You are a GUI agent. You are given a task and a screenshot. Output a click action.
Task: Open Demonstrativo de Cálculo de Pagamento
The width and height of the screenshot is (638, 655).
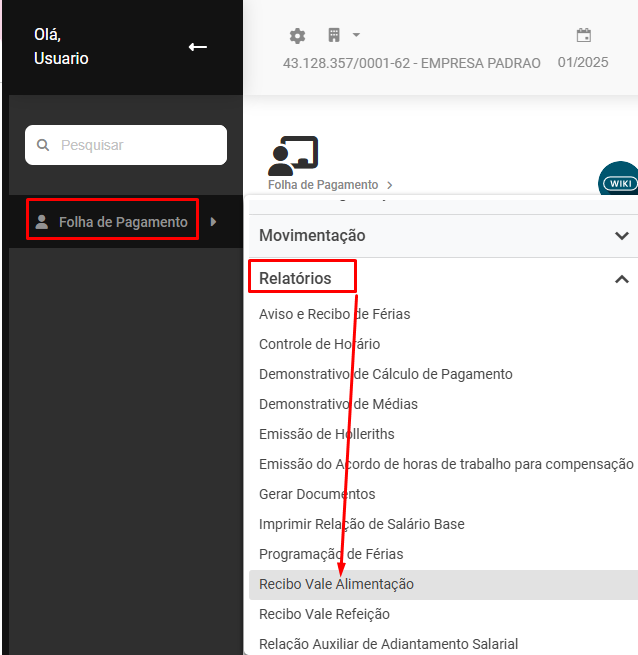tap(385, 374)
